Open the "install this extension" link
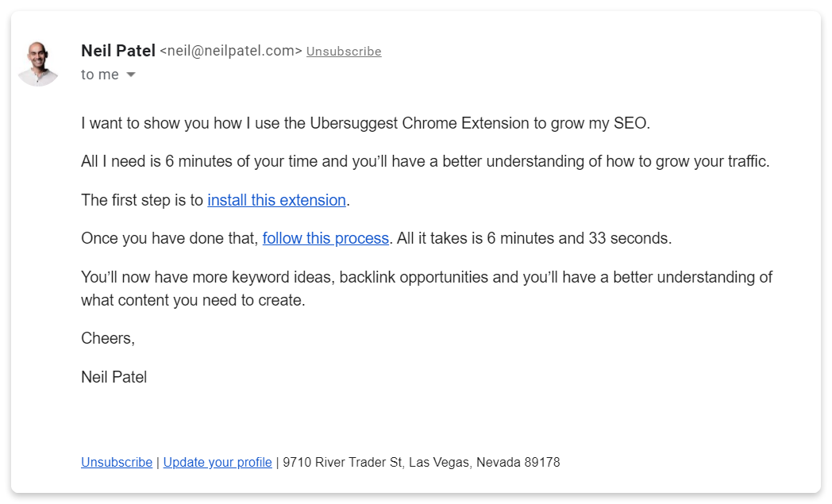The image size is (832, 504). point(276,200)
